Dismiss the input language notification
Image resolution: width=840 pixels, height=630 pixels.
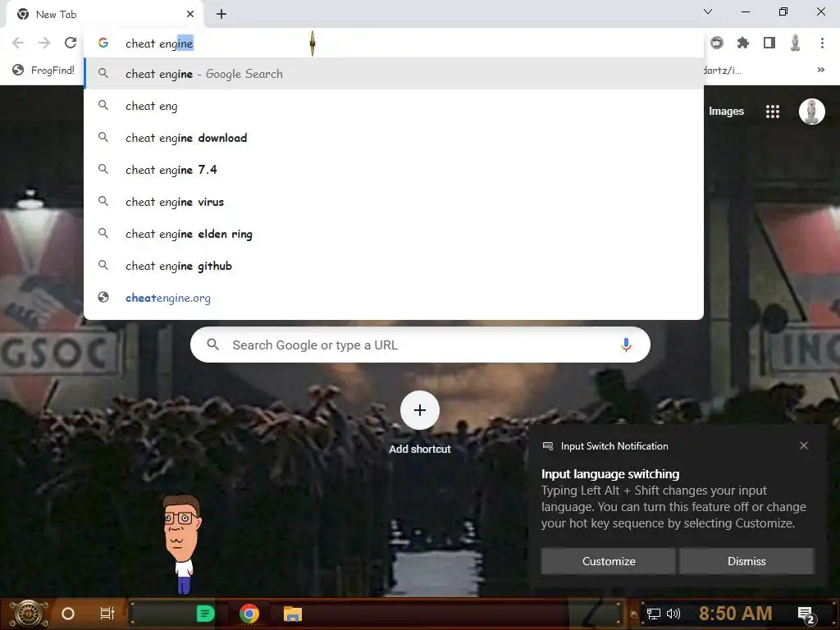(x=746, y=561)
